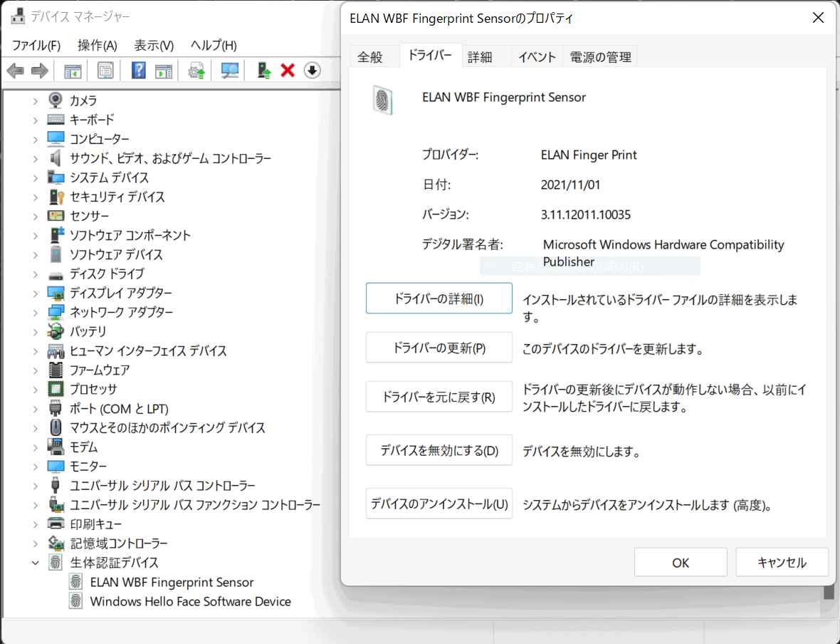The image size is (840, 644).
Task: Click the カメラ webcam icon in the tree
Action: click(56, 100)
